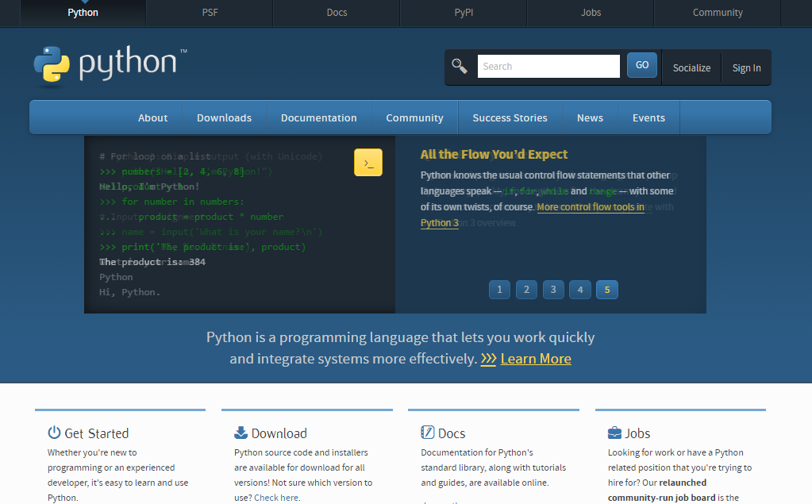This screenshot has height=504, width=812.
Task: Expand the Documentation navigation menu
Action: pos(318,117)
